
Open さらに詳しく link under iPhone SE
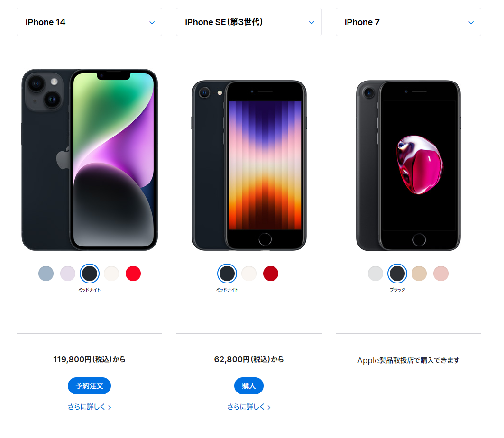pyautogui.click(x=249, y=407)
